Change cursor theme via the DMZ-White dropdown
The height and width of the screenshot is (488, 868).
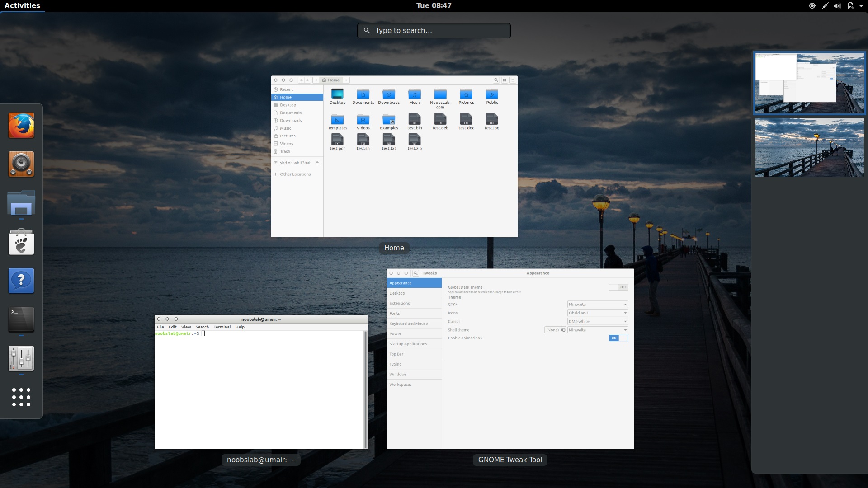[x=597, y=321]
